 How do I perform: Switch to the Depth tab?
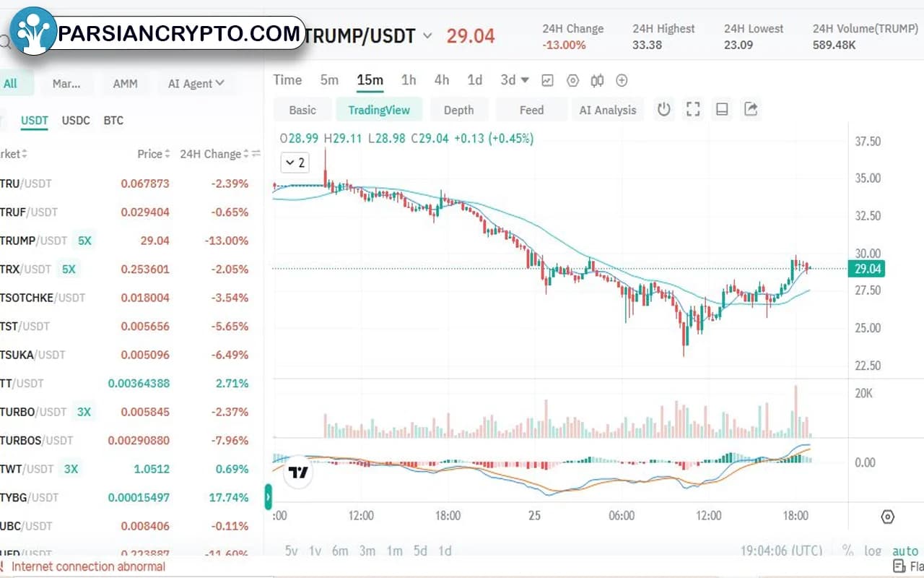click(x=459, y=109)
